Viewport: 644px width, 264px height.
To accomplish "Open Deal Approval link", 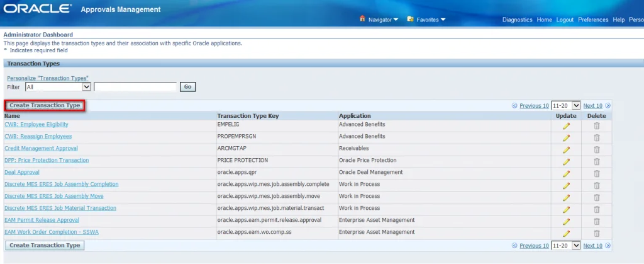I will (x=22, y=172).
